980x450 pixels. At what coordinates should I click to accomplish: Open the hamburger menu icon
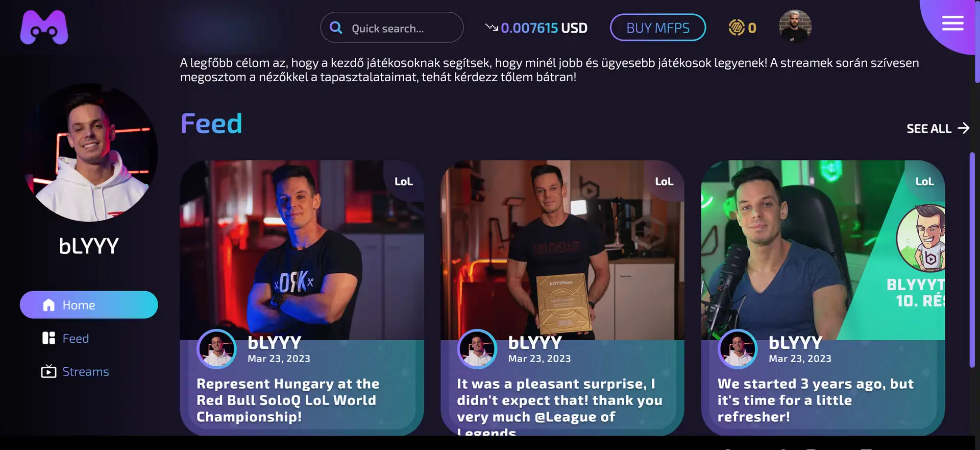(x=952, y=23)
